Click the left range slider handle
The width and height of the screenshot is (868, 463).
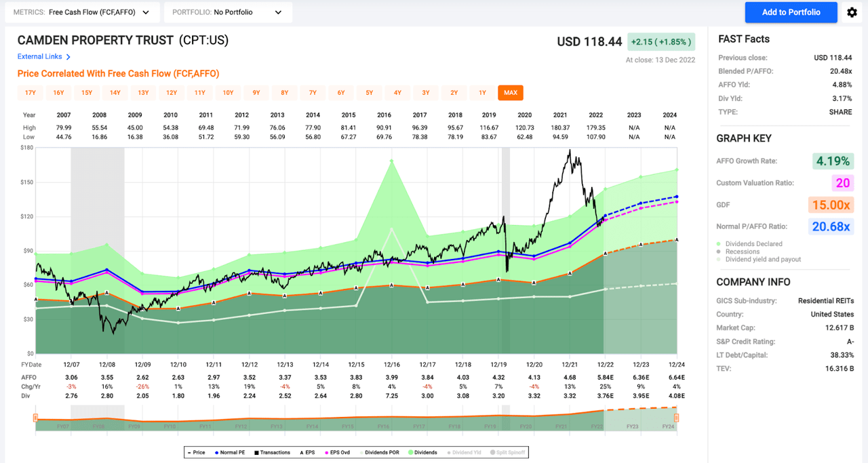[x=35, y=418]
